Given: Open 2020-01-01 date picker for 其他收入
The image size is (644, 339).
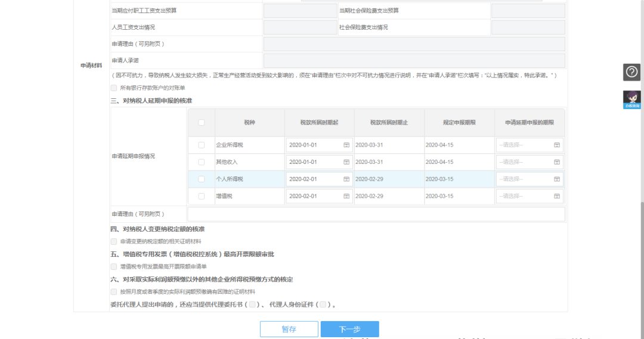Looking at the screenshot, I should [319, 162].
